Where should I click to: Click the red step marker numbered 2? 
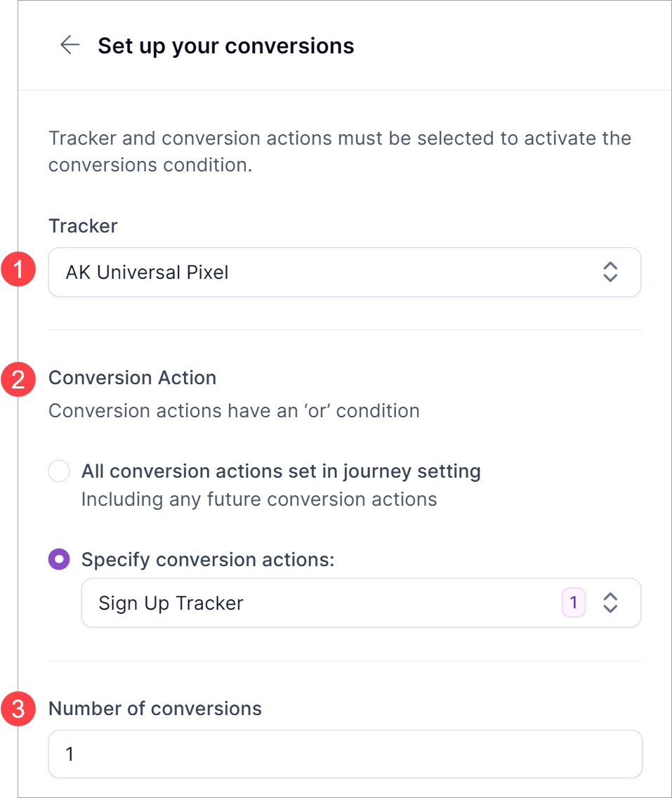click(x=19, y=379)
